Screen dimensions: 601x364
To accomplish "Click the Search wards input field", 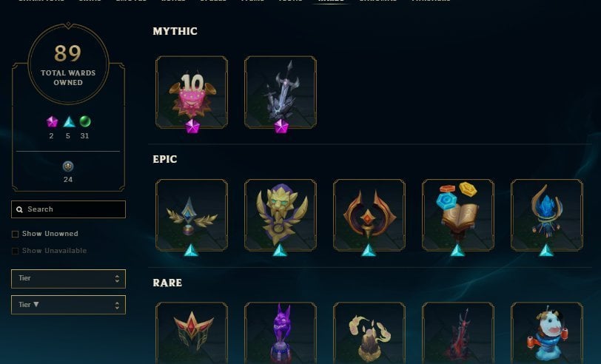I will [x=68, y=209].
